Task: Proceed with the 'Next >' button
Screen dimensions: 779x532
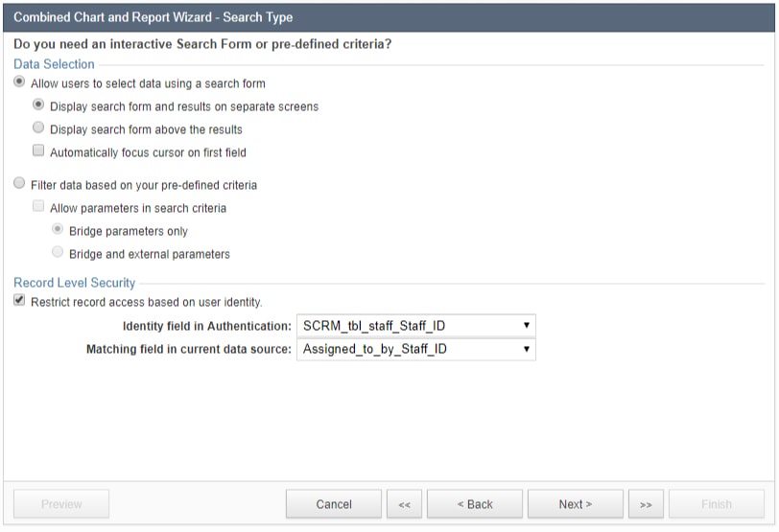Action: 576,504
